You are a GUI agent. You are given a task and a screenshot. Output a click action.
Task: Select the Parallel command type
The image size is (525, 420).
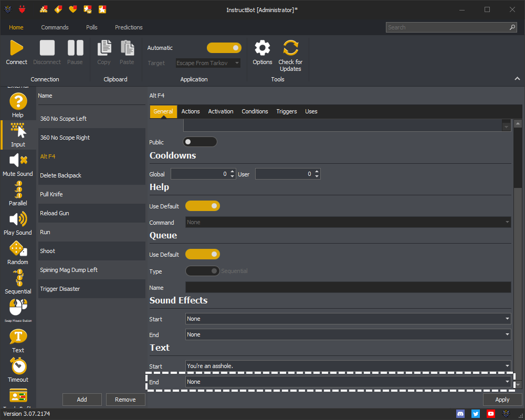[18, 194]
